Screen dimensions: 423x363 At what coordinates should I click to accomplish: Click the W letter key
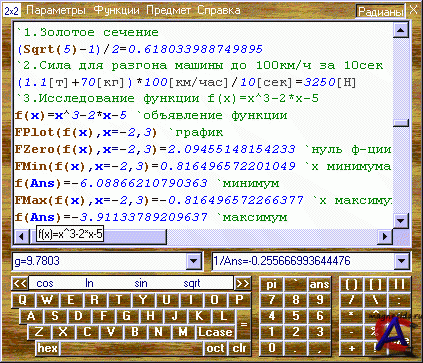(47, 300)
